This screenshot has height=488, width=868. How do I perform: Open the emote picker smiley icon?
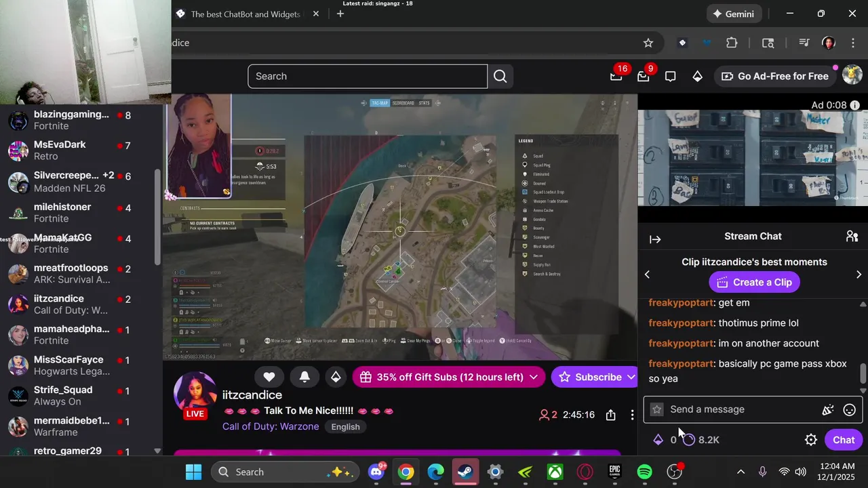[x=849, y=409]
